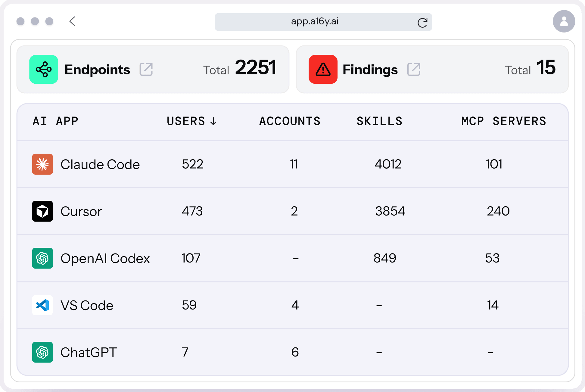The width and height of the screenshot is (585, 392).
Task: Click the Cursor app icon
Action: point(42,211)
